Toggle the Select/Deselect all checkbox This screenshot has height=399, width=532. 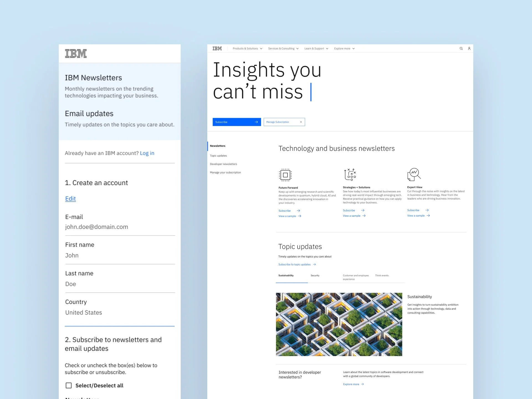tap(68, 385)
